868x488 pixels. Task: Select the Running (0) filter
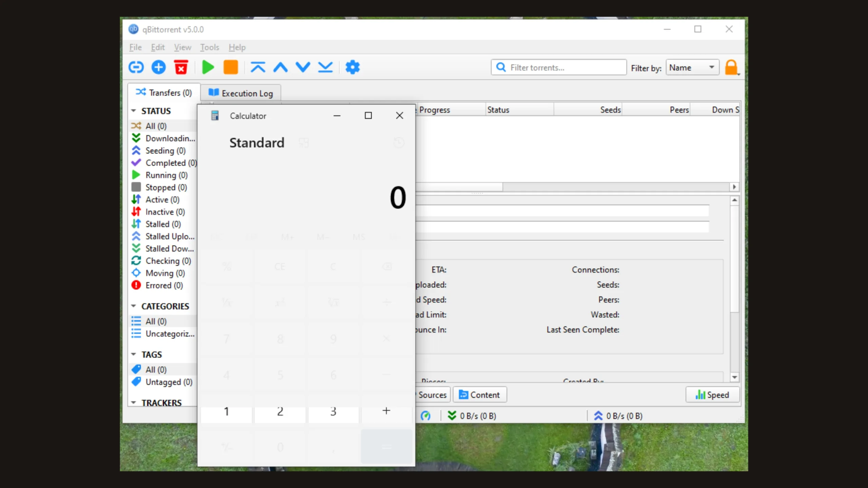pyautogui.click(x=163, y=175)
